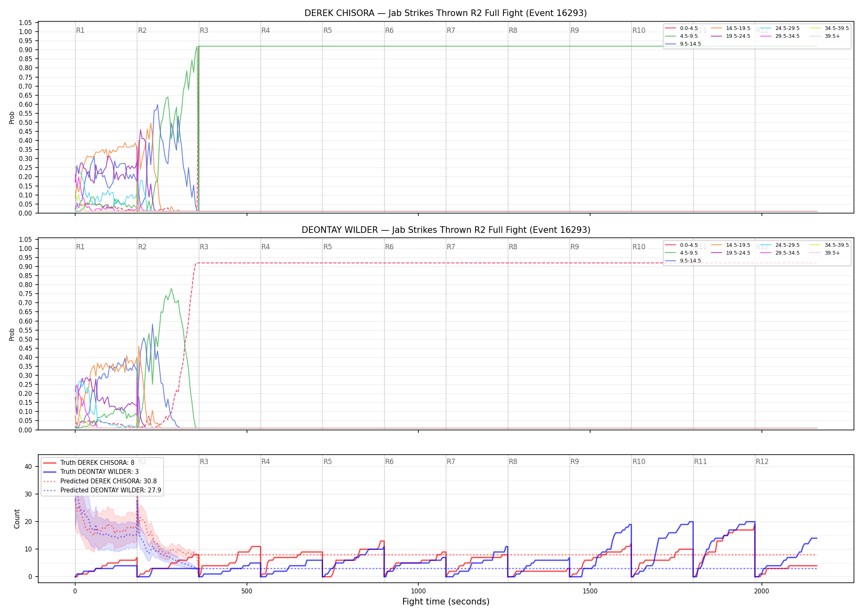Image resolution: width=863 pixels, height=616 pixels.
Task: Click the 29.5-34.5 legend entry in Wilder plot
Action: [780, 253]
